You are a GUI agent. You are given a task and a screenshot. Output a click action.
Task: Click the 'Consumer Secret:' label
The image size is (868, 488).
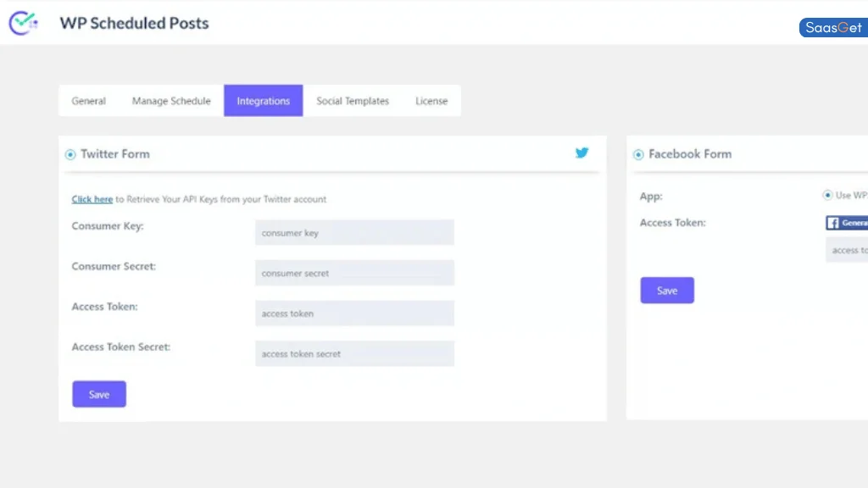(114, 266)
